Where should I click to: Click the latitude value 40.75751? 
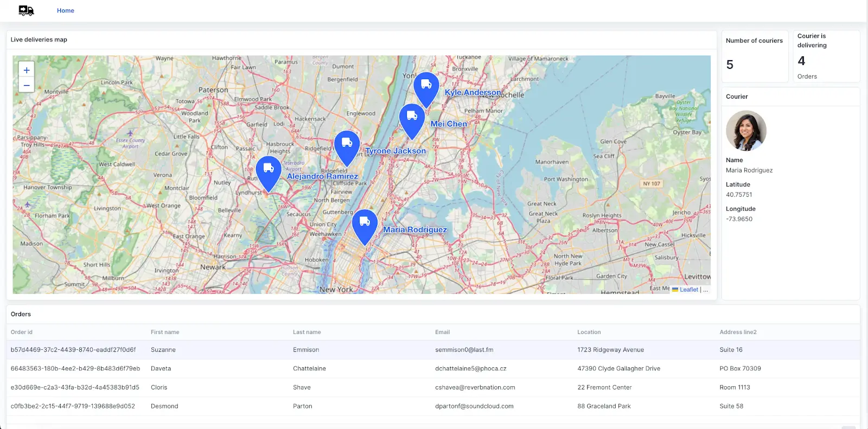point(739,195)
